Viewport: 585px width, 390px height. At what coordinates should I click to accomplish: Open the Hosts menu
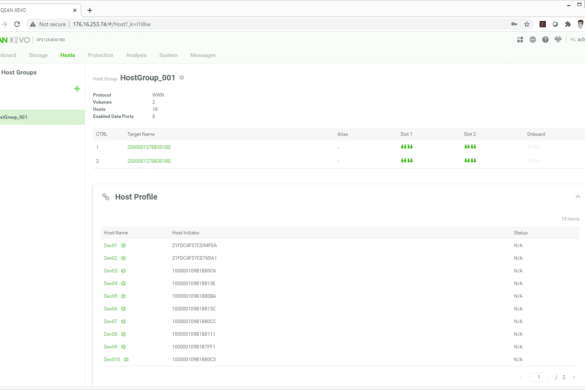[68, 55]
